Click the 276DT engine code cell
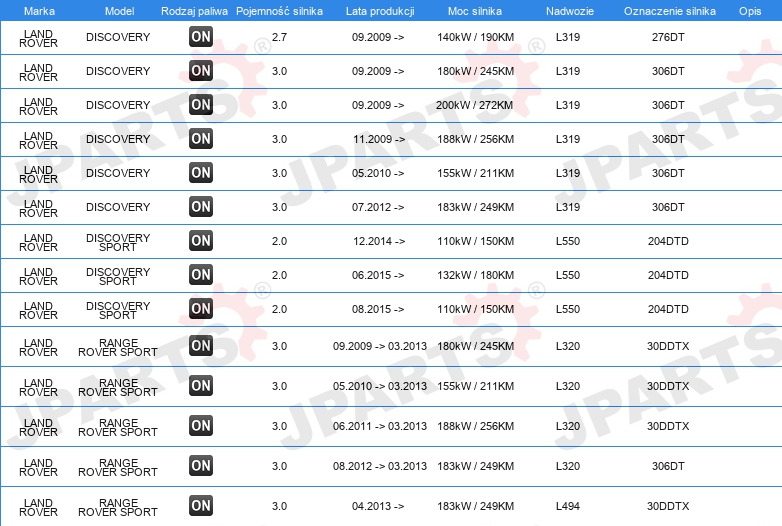The width and height of the screenshot is (782, 526). pyautogui.click(x=668, y=37)
